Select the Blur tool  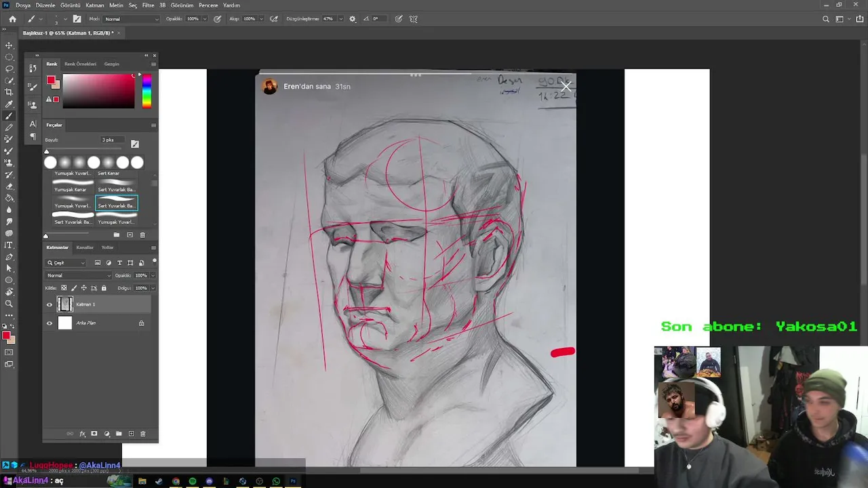click(9, 209)
